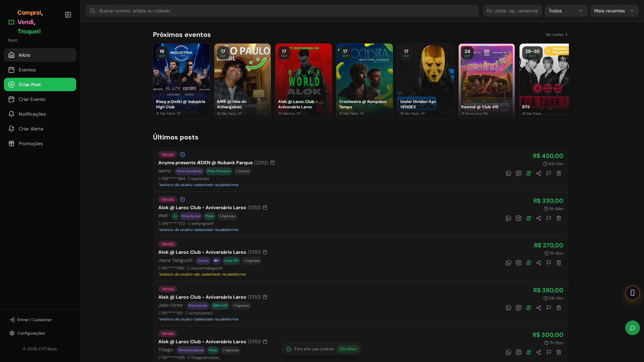644x362 pixels.
Task: Click Comprei, Vendi, Troquei! logo
Action: click(26, 22)
